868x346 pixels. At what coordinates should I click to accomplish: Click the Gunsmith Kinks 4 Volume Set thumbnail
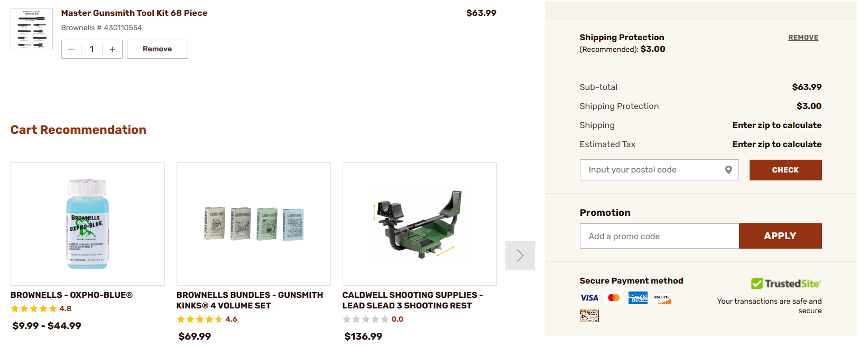click(253, 224)
